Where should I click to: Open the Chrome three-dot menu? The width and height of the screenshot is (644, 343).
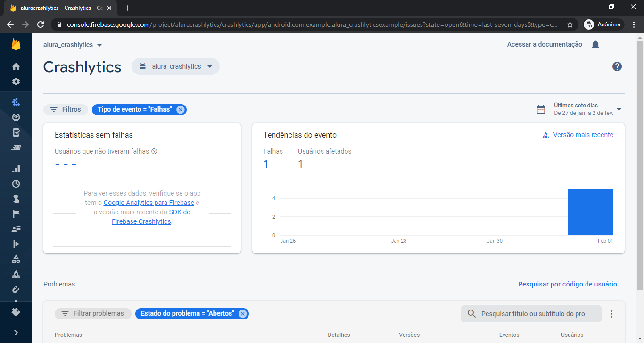tap(634, 24)
